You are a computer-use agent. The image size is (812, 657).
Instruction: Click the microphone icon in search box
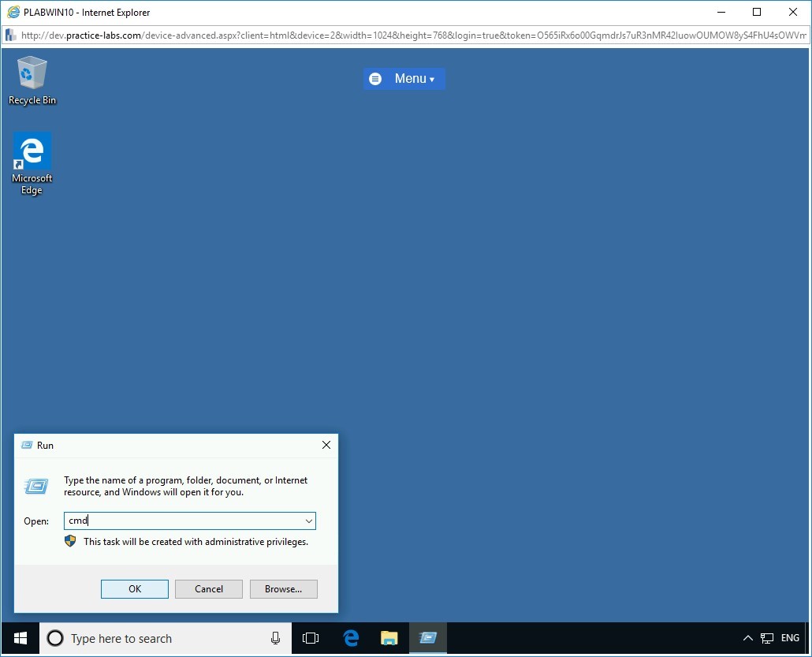click(x=275, y=638)
